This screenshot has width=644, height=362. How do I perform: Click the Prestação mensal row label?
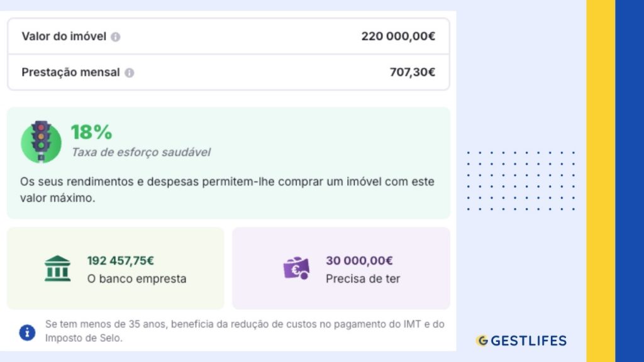pyautogui.click(x=70, y=72)
